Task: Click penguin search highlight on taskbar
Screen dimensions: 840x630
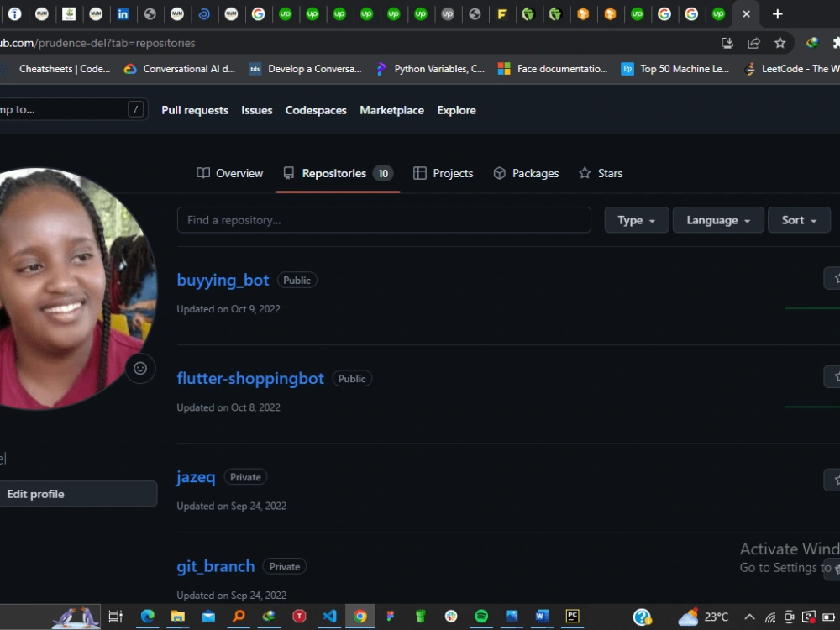Action: 76,617
